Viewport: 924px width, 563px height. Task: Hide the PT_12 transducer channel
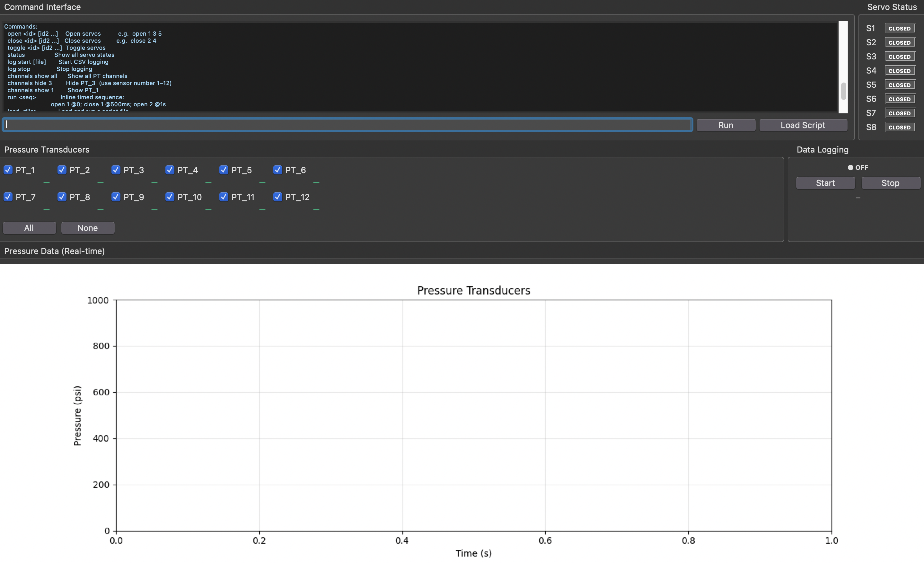(x=277, y=197)
